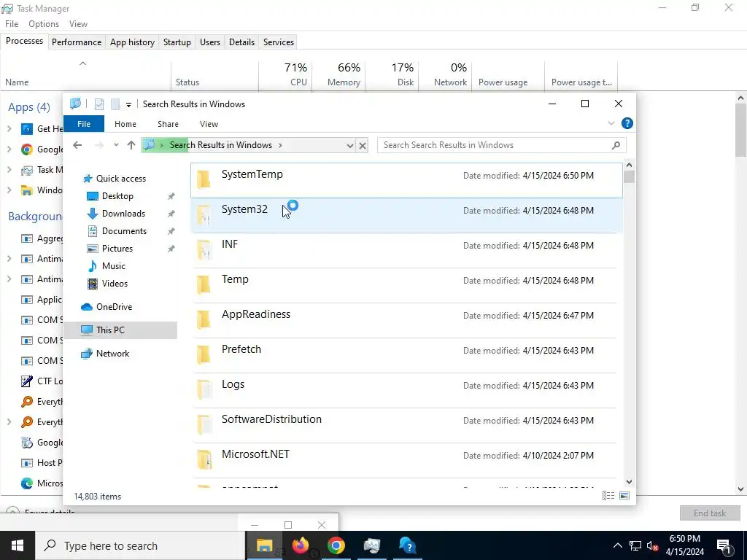747x560 pixels.
Task: Click the taskbar search box
Action: pos(140,545)
